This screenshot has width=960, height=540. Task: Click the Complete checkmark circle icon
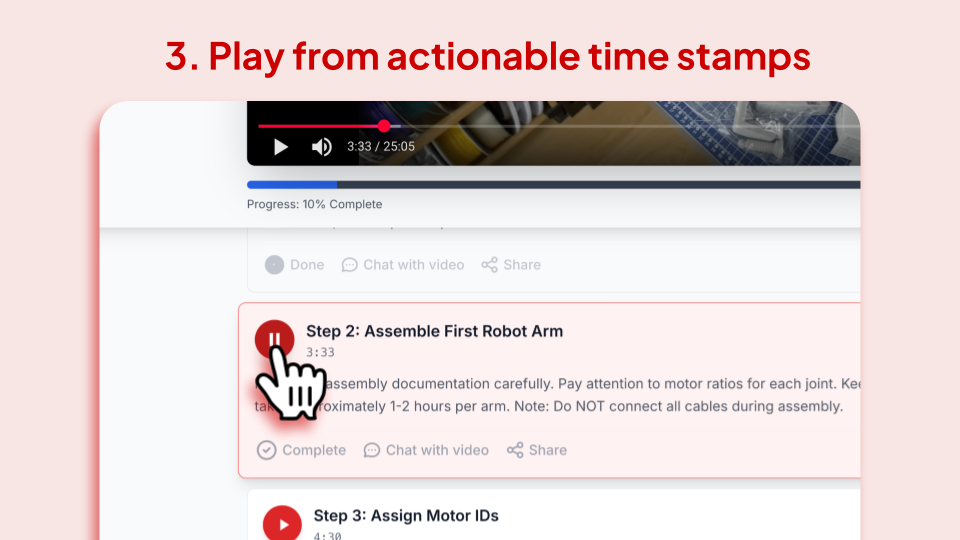(x=266, y=450)
